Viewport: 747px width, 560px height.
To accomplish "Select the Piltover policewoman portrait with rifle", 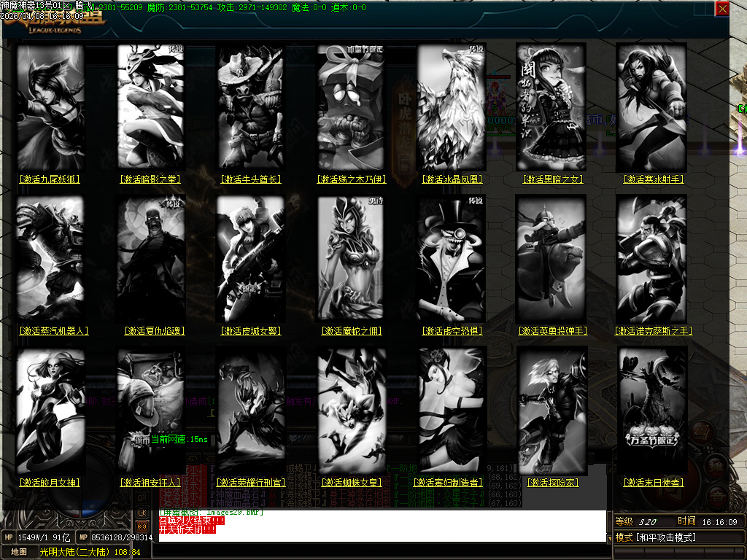I will 250,259.
